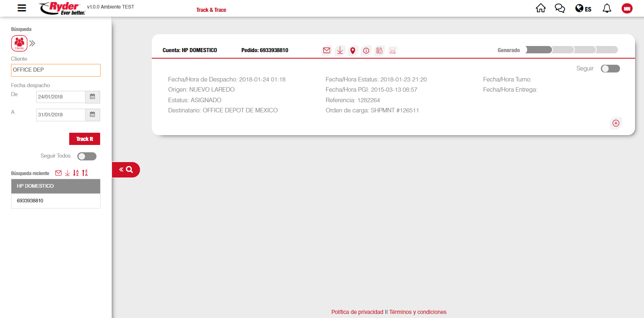
Task: Expand search type options next to Cliente
Action: pos(33,43)
